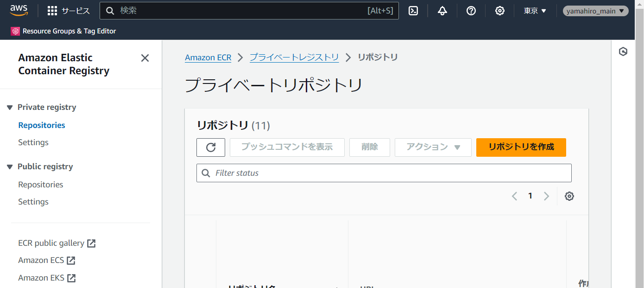644x288 pixels.
Task: Refresh the repositories list
Action: click(x=211, y=147)
